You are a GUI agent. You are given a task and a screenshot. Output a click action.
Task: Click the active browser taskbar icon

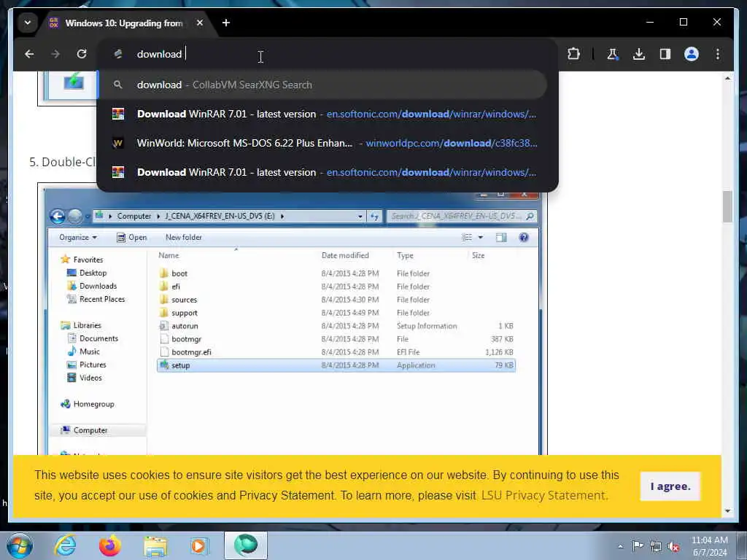click(246, 545)
